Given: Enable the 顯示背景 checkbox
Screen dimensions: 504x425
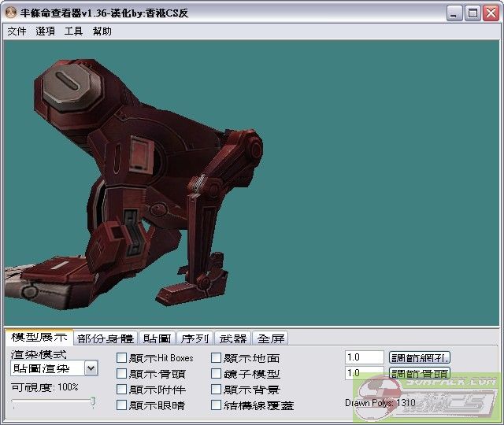Looking at the screenshot, I should (x=216, y=390).
